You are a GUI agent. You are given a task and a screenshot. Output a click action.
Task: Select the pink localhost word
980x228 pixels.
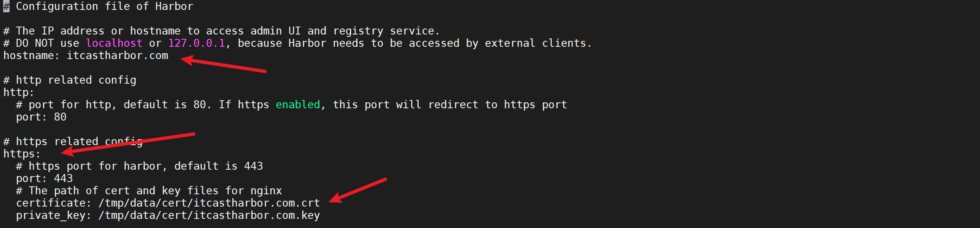114,43
